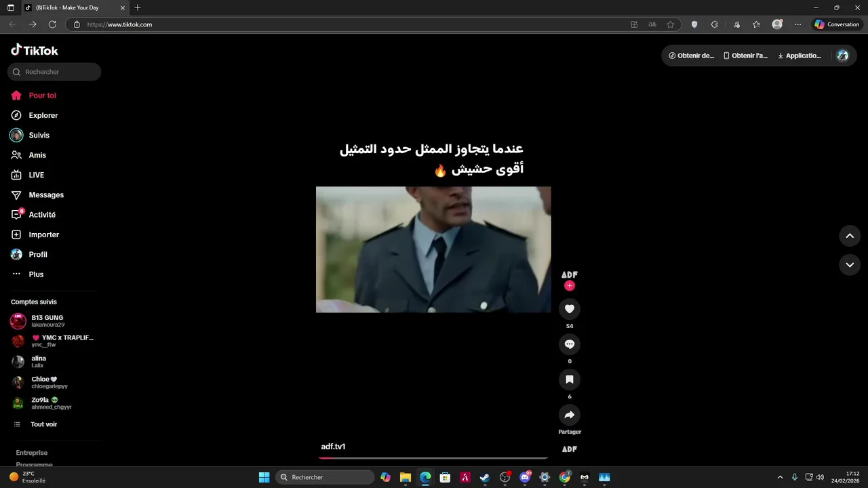Viewport: 868px width, 488px height.
Task: Click the TikTok search field
Action: click(x=54, y=72)
